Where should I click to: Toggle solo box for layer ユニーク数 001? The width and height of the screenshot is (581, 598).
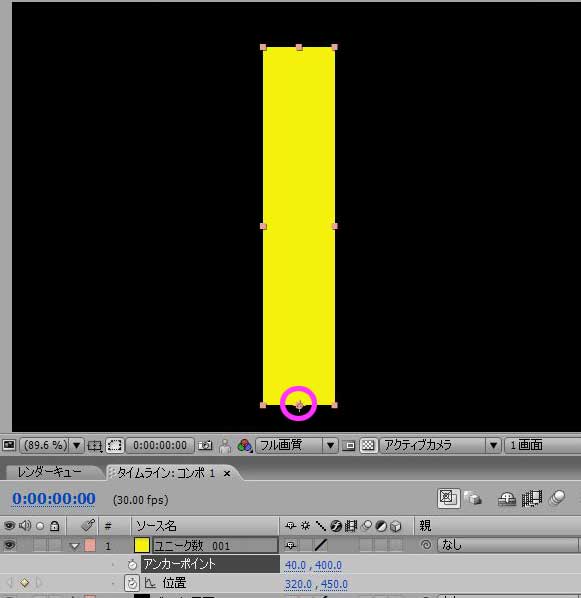click(40, 545)
